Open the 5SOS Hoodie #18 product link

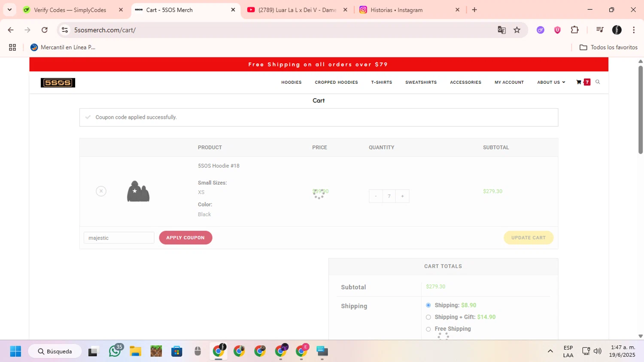219,166
